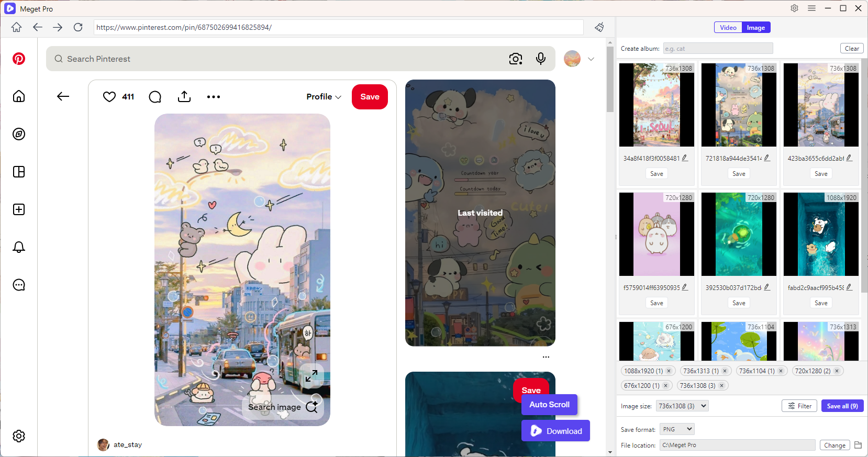Viewport: 868px width, 457px height.
Task: Open Pinterest sidebar settings gear
Action: pos(19,436)
